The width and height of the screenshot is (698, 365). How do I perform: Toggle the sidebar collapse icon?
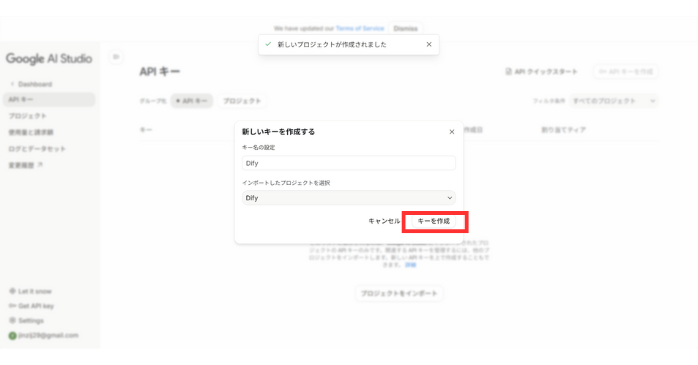coord(116,57)
